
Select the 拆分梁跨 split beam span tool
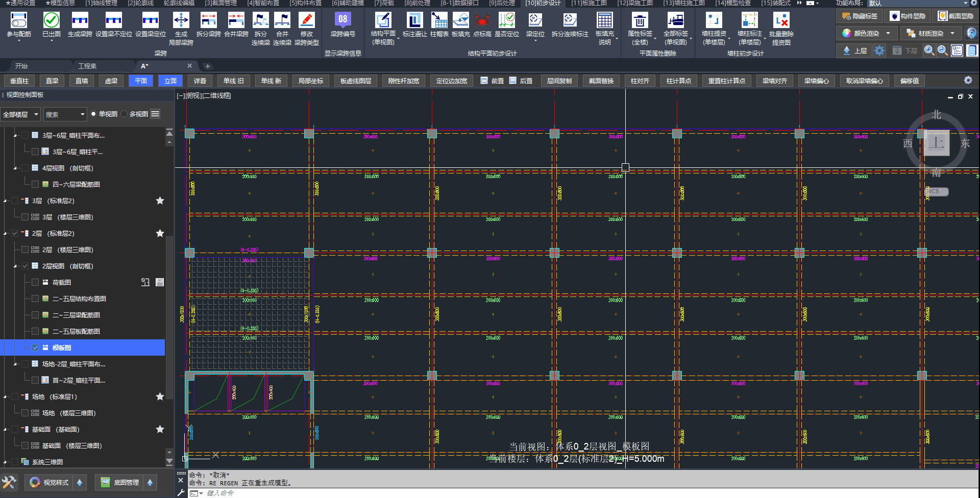[x=208, y=21]
